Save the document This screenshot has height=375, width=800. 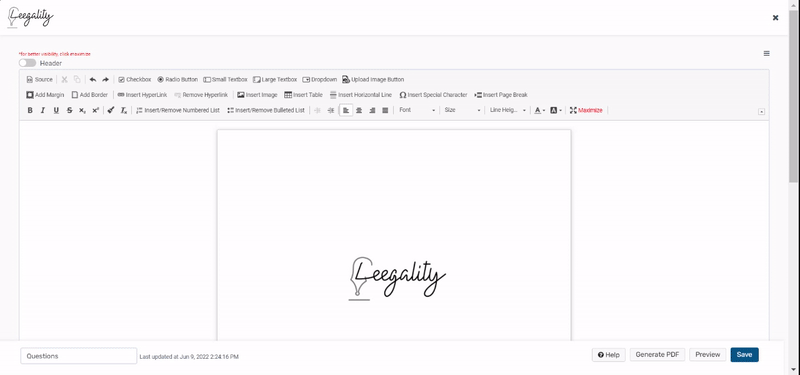[744, 355]
